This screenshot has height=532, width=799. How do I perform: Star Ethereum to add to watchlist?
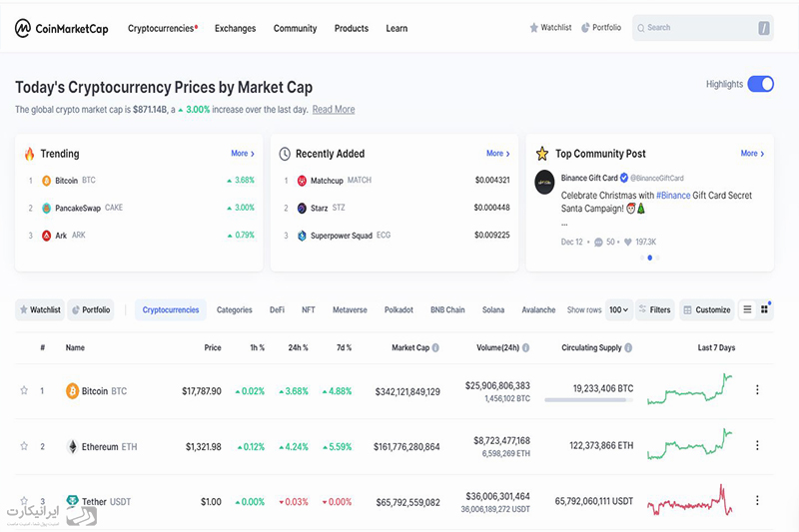point(24,446)
